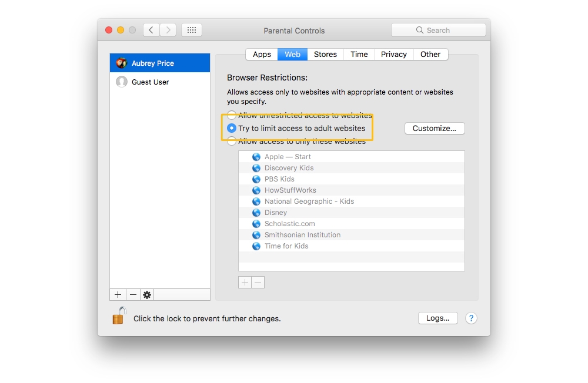Select Allow unrestricted access to websites
Viewport: 588px width, 383px height.
[232, 115]
